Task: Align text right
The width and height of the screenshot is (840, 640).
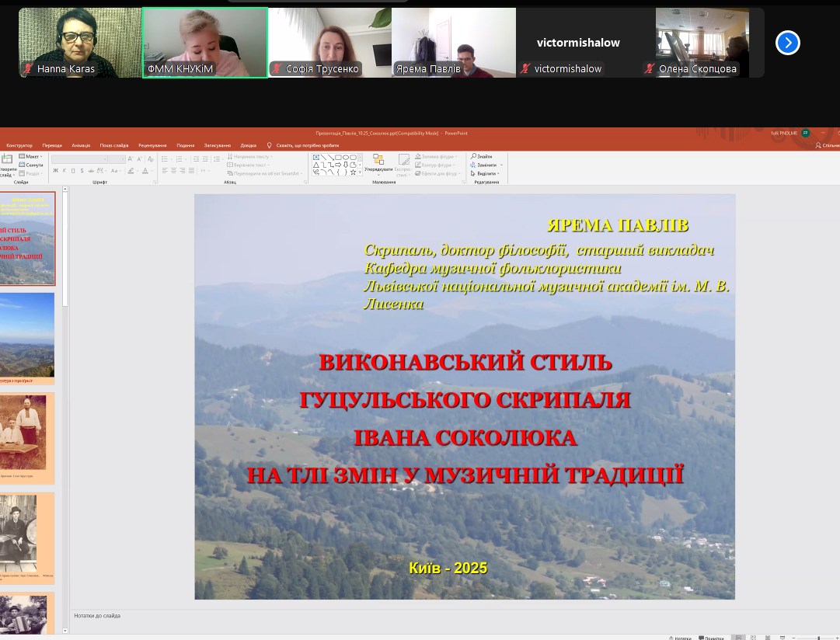Action: 183,171
